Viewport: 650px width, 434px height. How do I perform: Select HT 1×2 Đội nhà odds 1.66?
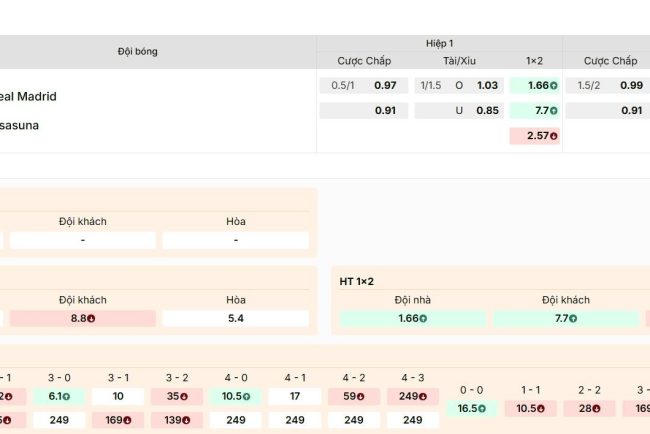pos(412,318)
